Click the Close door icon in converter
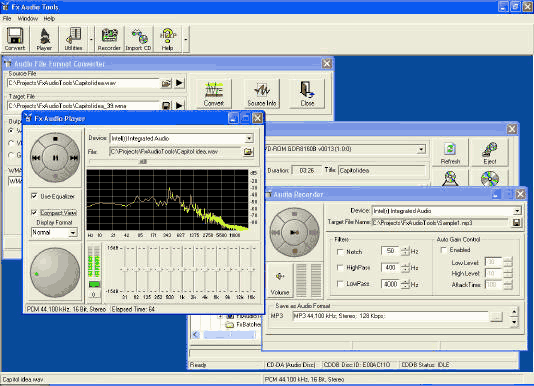The height and width of the screenshot is (386, 534). click(307, 94)
